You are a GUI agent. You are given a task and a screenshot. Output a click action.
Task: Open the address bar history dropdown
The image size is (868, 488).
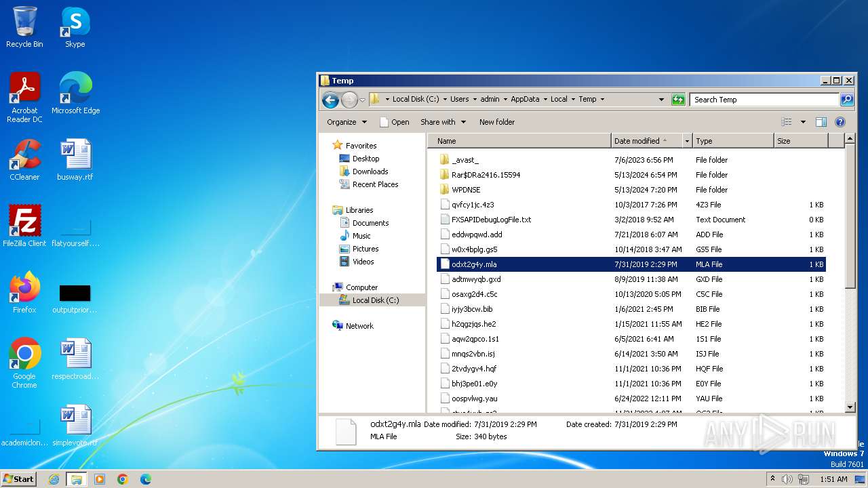(661, 100)
